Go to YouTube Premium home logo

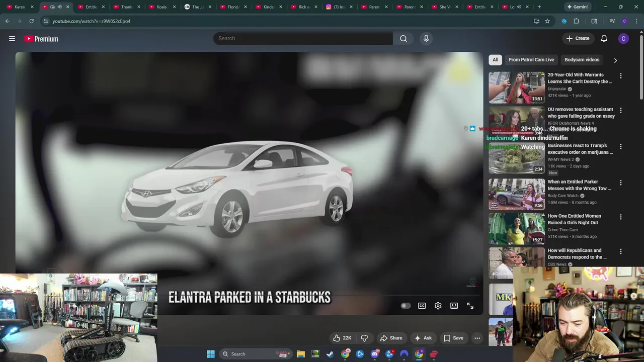click(x=41, y=39)
